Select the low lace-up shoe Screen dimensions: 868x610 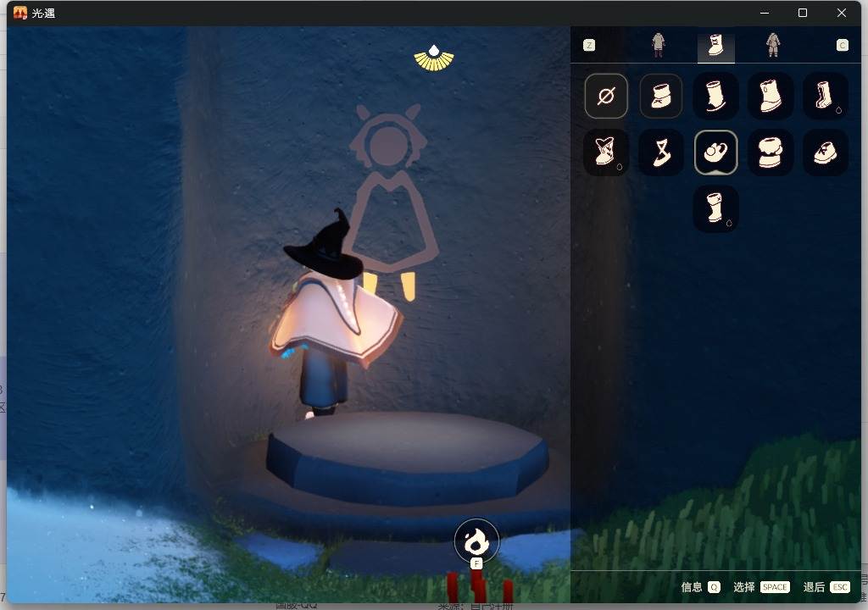[x=826, y=152]
